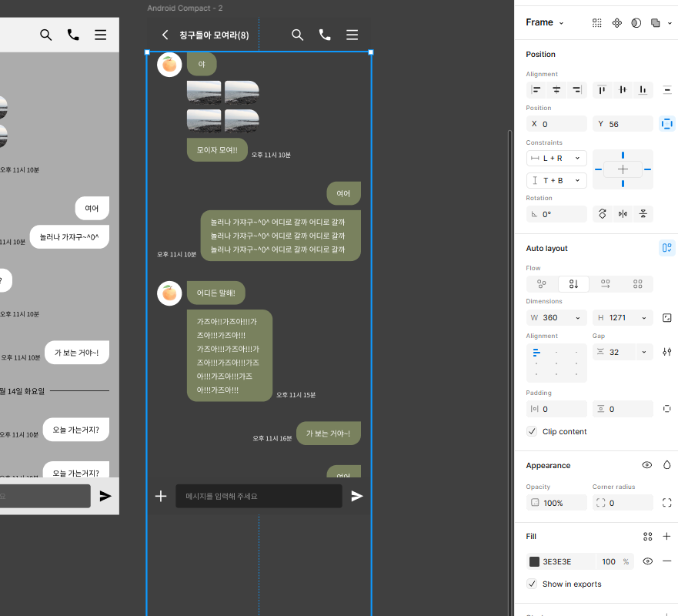Align selection to the right
The height and width of the screenshot is (616, 678).
coord(577,89)
